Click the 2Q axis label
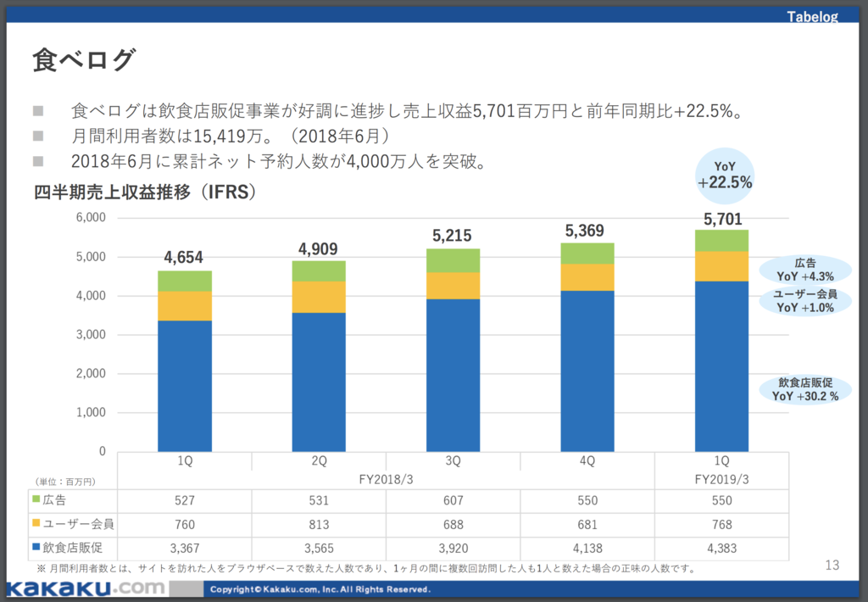The height and width of the screenshot is (602, 868). (x=319, y=460)
